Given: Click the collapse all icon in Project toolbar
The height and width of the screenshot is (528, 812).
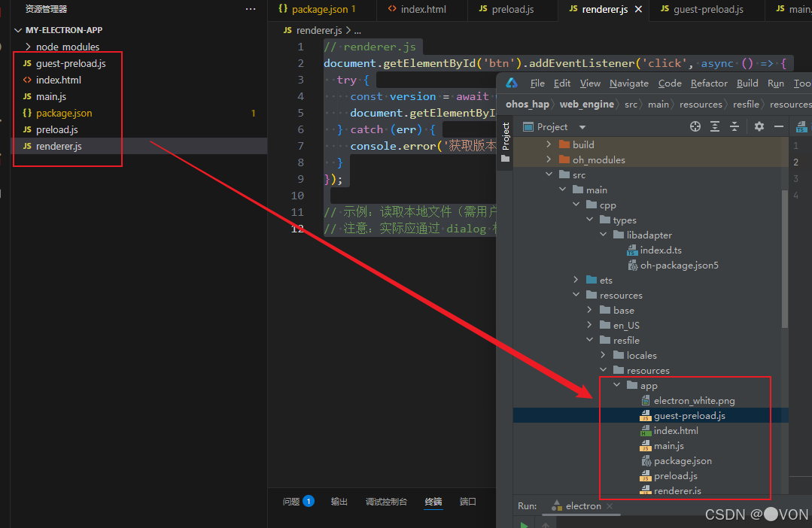Looking at the screenshot, I should click(x=734, y=127).
